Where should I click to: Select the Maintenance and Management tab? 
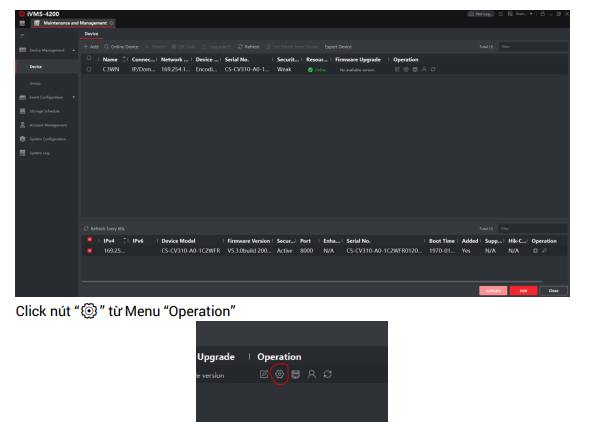73,23
